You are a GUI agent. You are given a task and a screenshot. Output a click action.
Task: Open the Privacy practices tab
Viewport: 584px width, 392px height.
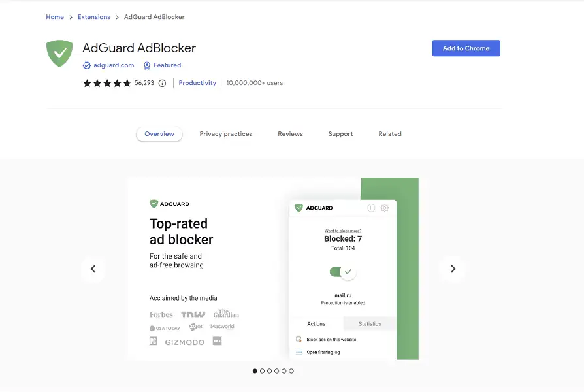225,134
